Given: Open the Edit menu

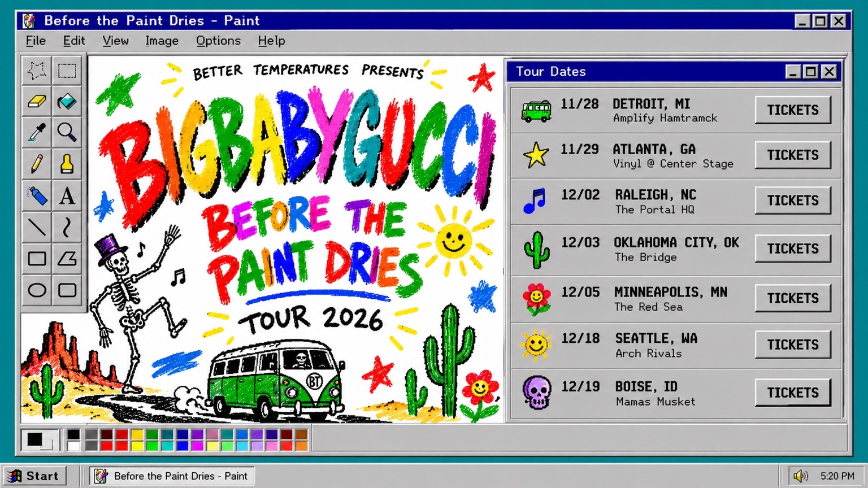Looking at the screenshot, I should coord(74,41).
